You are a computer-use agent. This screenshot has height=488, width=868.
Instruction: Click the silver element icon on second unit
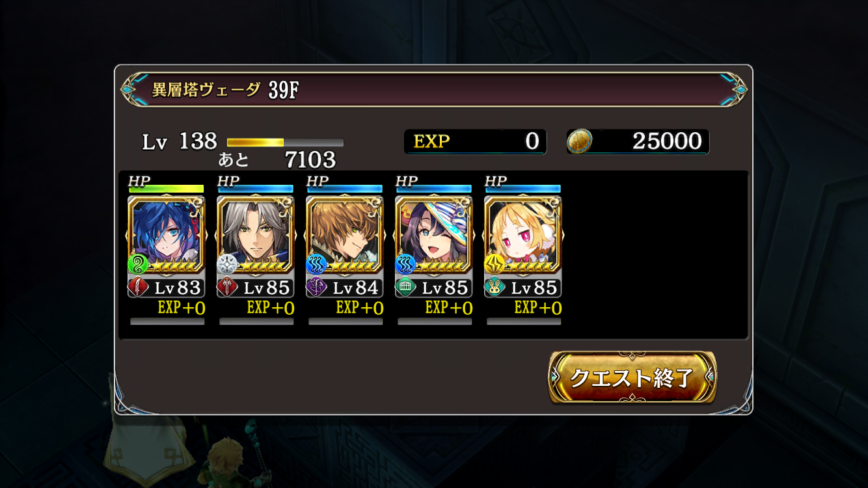227,264
